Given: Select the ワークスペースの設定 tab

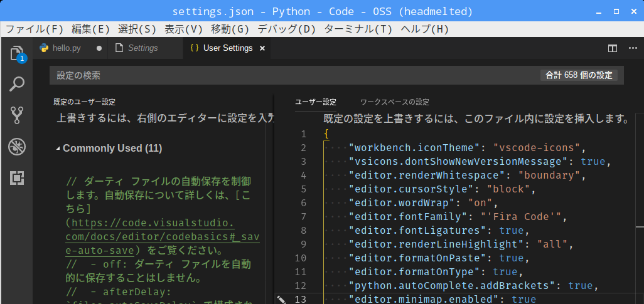Looking at the screenshot, I should 394,102.
